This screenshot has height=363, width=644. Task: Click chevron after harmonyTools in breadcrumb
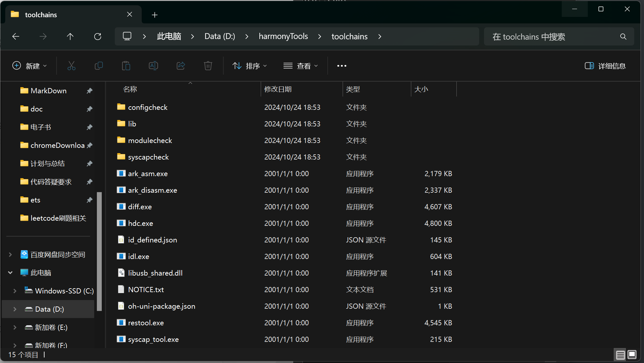tap(320, 36)
